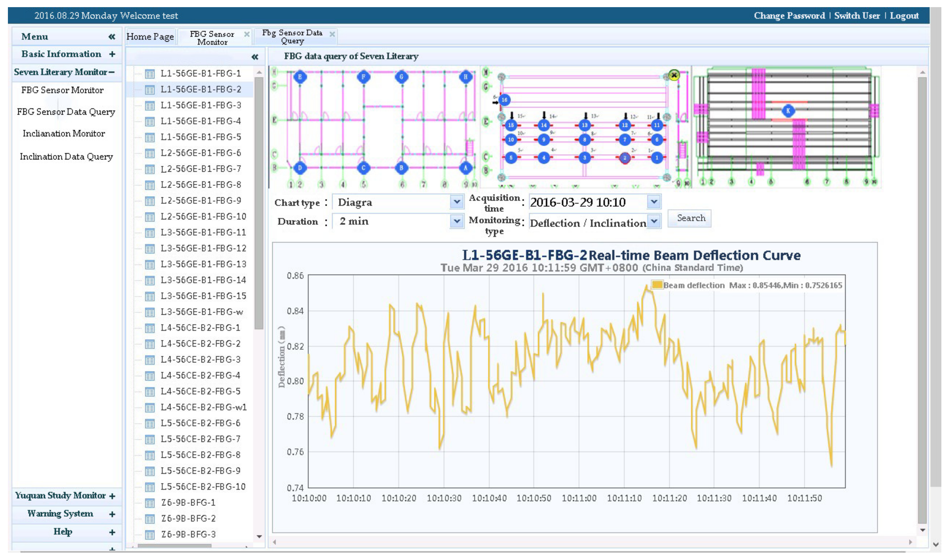The width and height of the screenshot is (948, 560).
Task: Click the Change Password link
Action: pyautogui.click(x=790, y=16)
